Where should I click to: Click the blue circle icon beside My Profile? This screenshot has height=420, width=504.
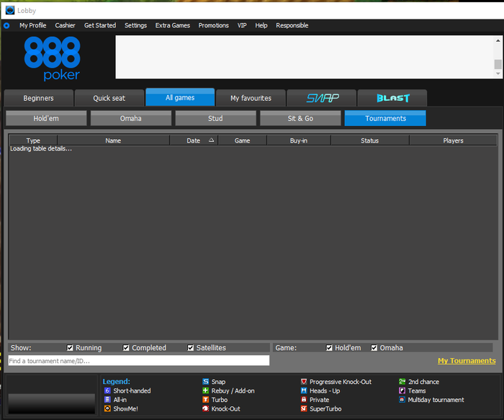pyautogui.click(x=6, y=25)
